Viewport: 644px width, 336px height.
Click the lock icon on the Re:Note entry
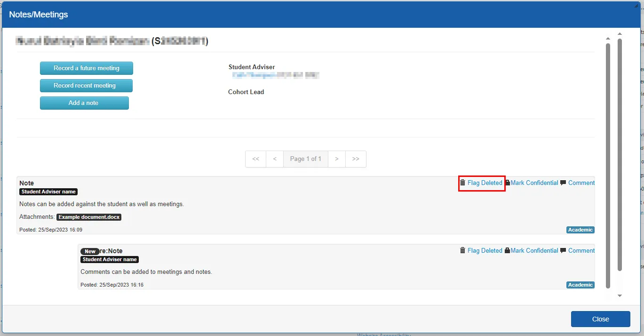coord(507,250)
